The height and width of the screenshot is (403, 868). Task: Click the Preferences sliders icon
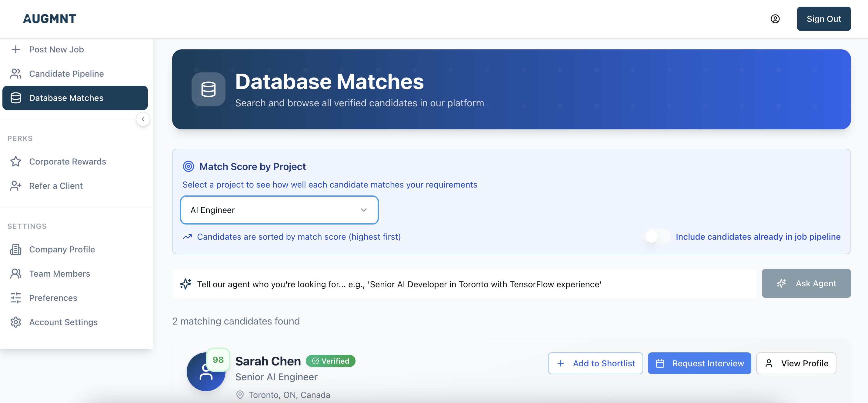15,298
